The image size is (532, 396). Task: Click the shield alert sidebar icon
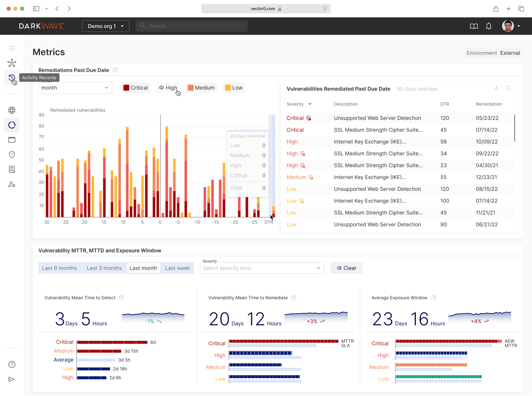coord(12,155)
